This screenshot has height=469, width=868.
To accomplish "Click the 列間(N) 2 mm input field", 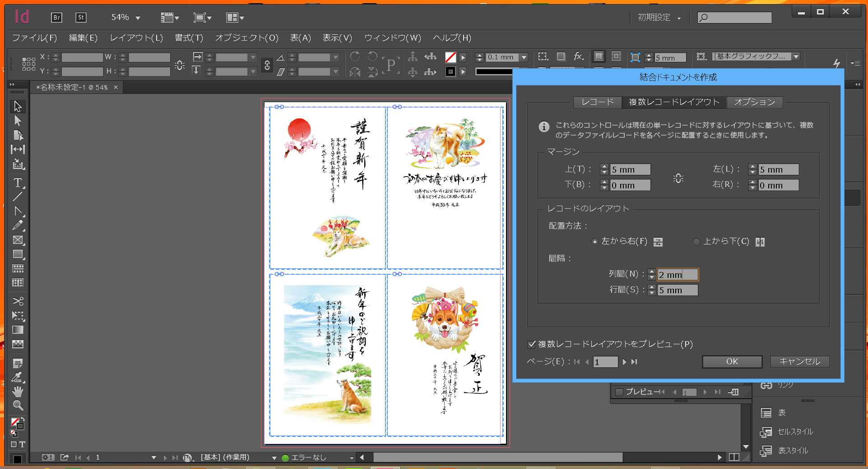I will pyautogui.click(x=678, y=275).
